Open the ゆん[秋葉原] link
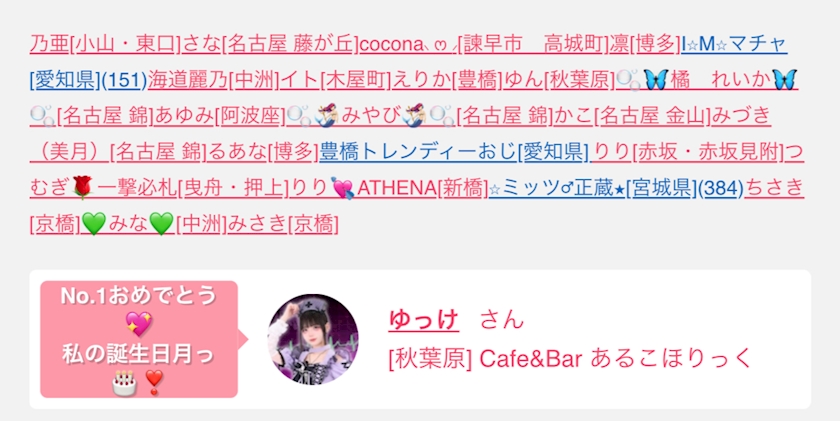This screenshot has height=421, width=840. click(x=560, y=80)
